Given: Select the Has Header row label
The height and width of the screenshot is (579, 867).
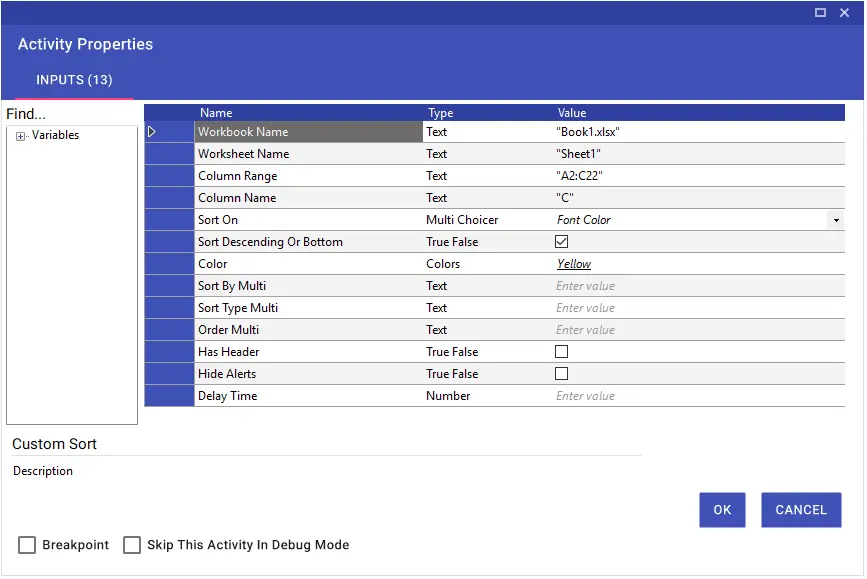Looking at the screenshot, I should [228, 352].
